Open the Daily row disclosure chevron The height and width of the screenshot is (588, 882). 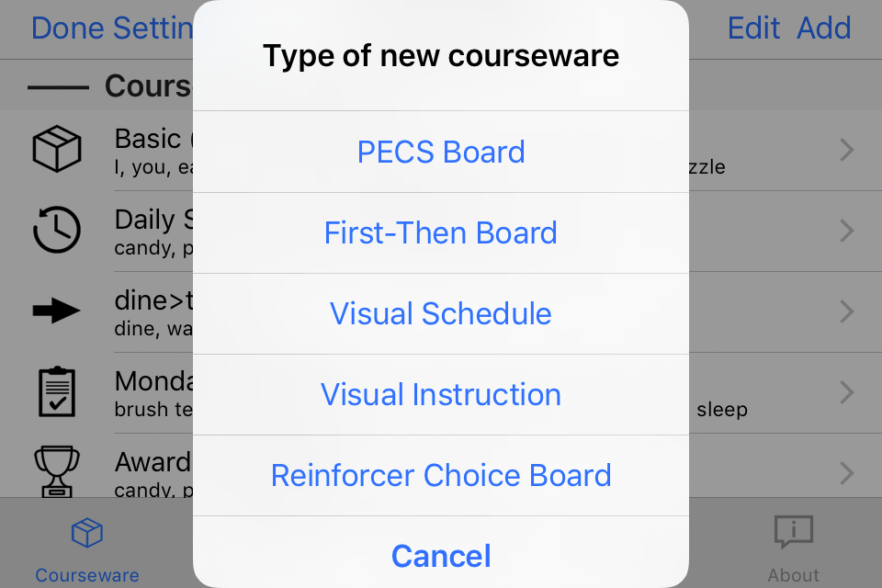(847, 231)
